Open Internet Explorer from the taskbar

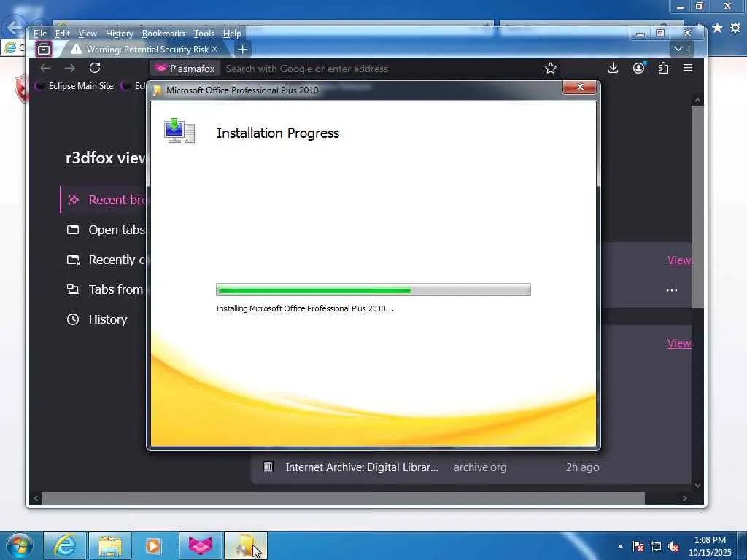click(x=65, y=545)
